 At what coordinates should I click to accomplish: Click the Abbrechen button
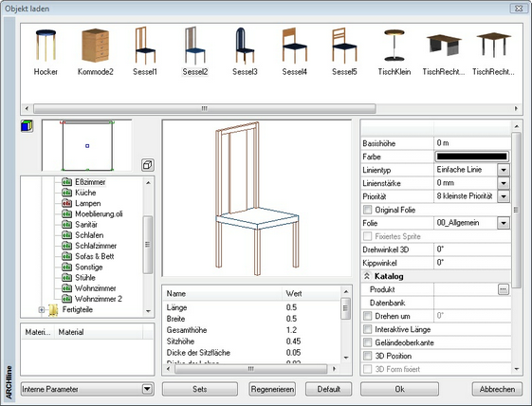click(497, 389)
